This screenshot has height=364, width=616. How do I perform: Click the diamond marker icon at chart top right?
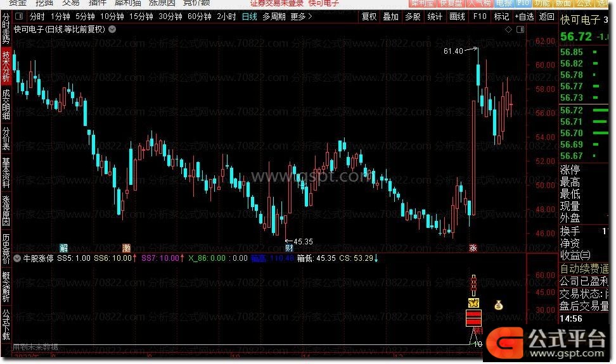pos(508,29)
